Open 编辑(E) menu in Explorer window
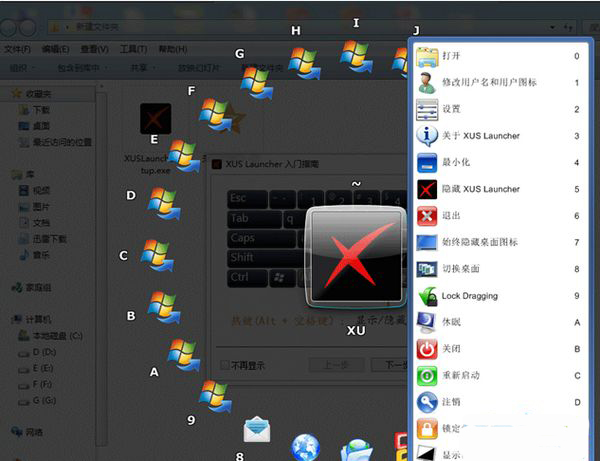The width and height of the screenshot is (600, 461). [55, 49]
